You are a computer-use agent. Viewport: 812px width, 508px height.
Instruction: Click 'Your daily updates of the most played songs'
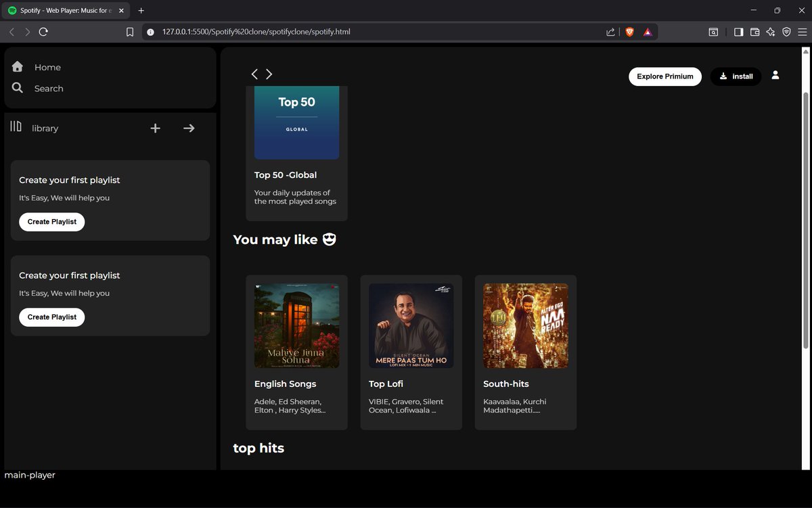tap(295, 197)
